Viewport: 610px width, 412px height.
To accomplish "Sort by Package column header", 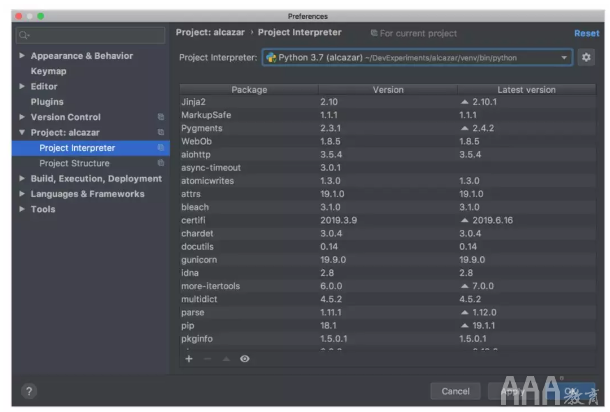I will pos(249,90).
